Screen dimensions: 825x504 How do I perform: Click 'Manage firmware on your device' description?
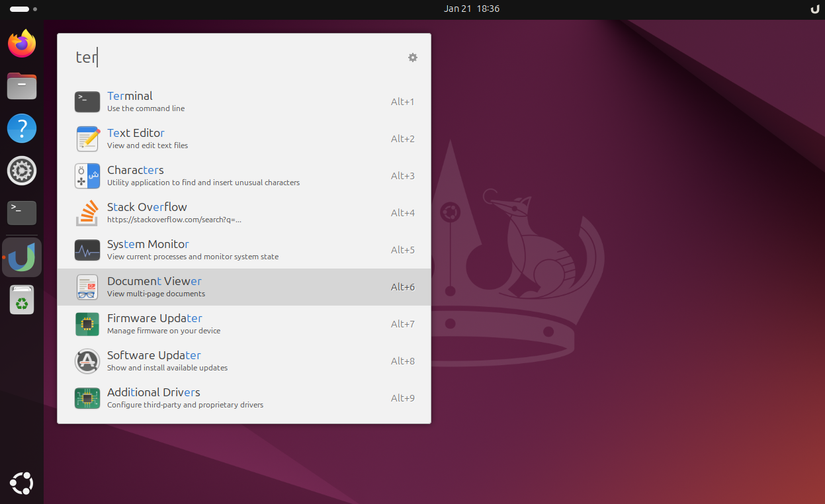[x=164, y=331]
